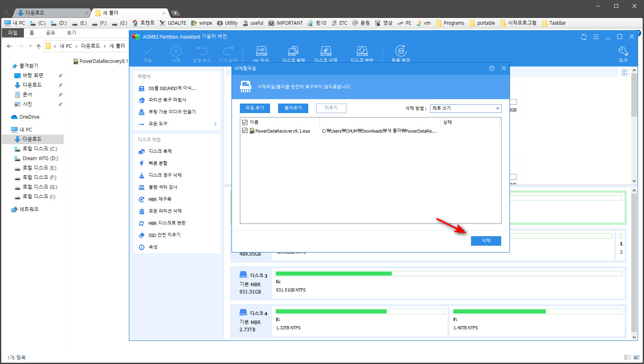Click 디스크 4 header label
Viewport: 644px width, 364px height.
259,313
